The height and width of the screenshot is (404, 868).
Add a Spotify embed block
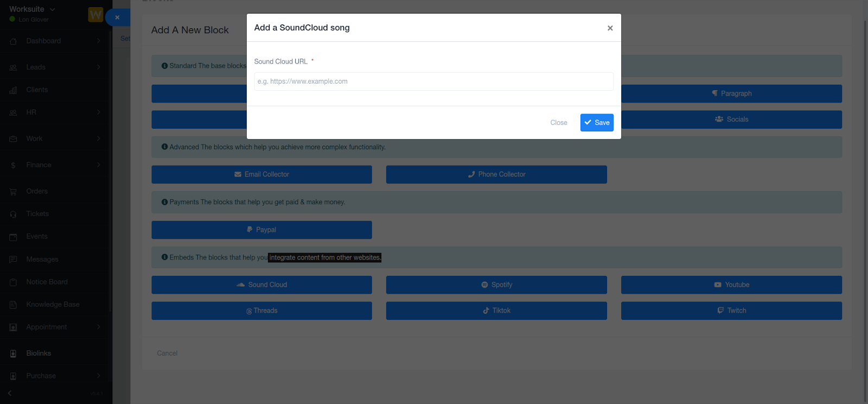click(496, 285)
